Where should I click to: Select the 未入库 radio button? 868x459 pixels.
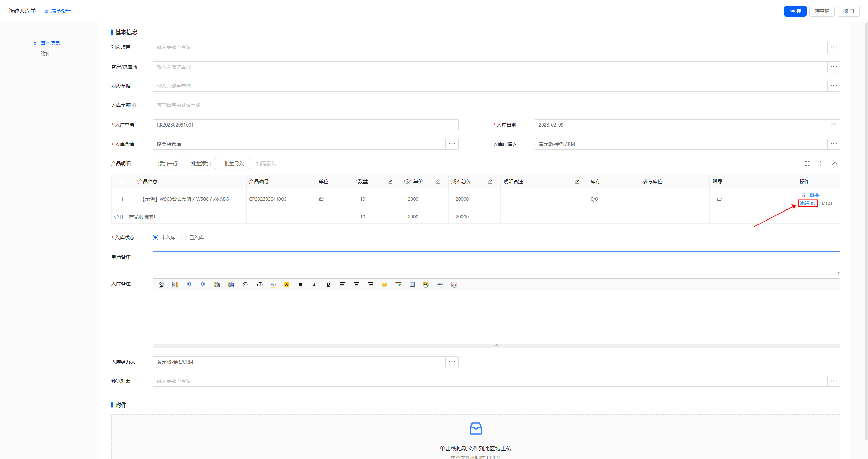155,237
